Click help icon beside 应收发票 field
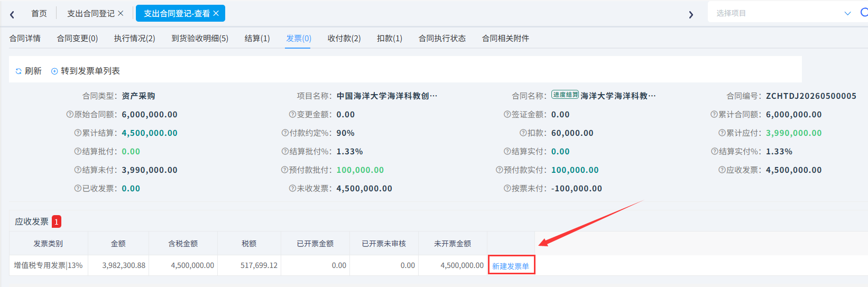This screenshot has height=287, width=868. click(x=722, y=170)
